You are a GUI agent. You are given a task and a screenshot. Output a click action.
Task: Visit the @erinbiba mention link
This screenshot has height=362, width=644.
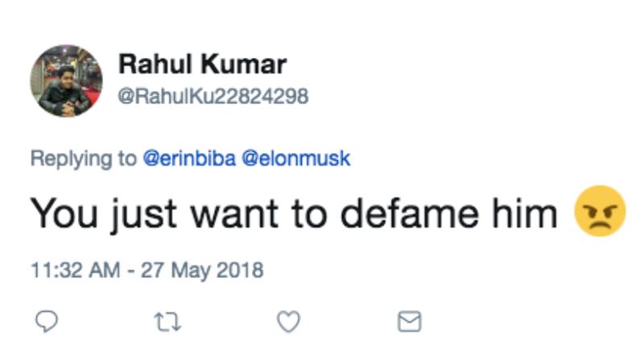coord(188,158)
